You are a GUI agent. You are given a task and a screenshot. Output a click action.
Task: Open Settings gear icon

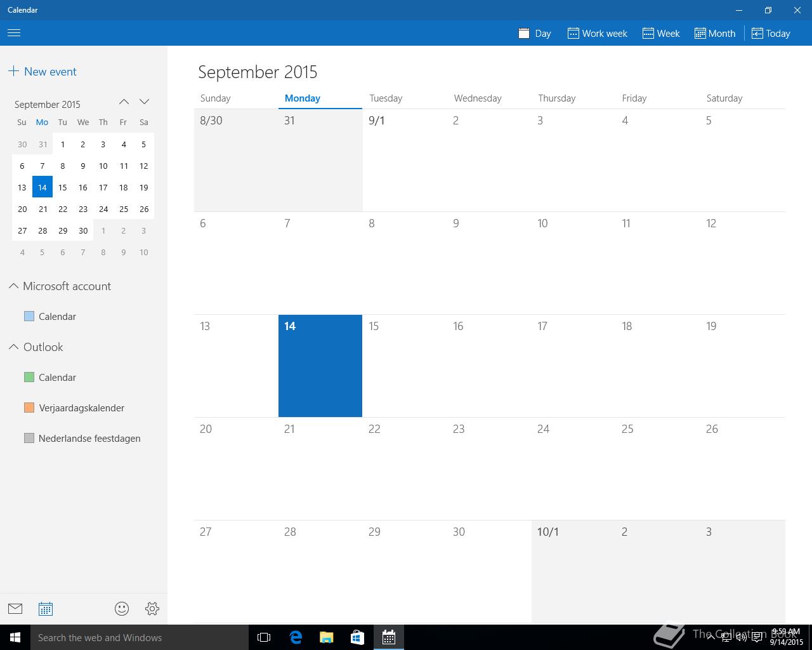(x=152, y=609)
